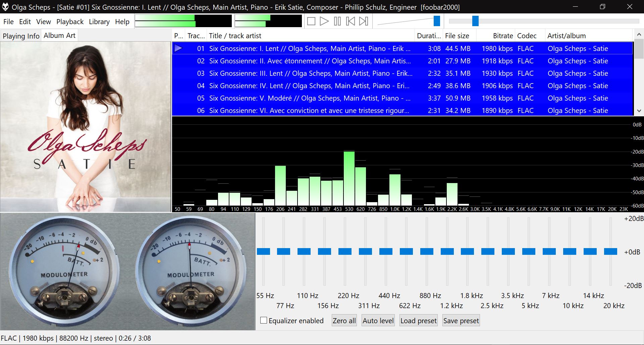Click the Save preset button
644x345 pixels.
pyautogui.click(x=461, y=321)
